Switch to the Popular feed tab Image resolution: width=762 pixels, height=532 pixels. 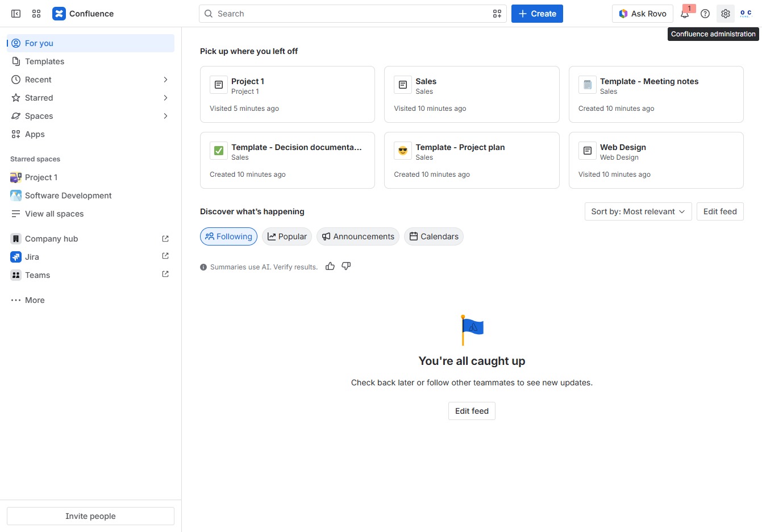coord(287,236)
